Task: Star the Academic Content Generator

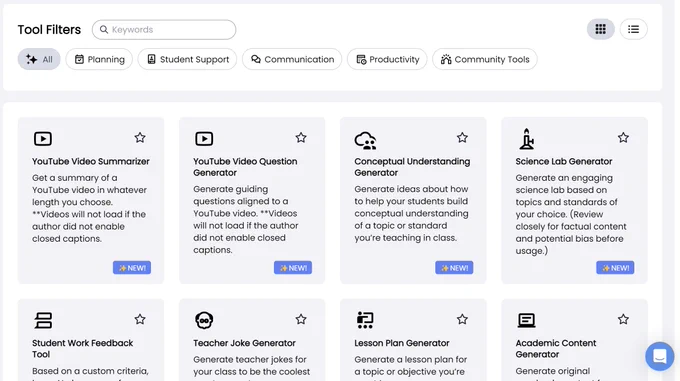Action: tap(623, 319)
